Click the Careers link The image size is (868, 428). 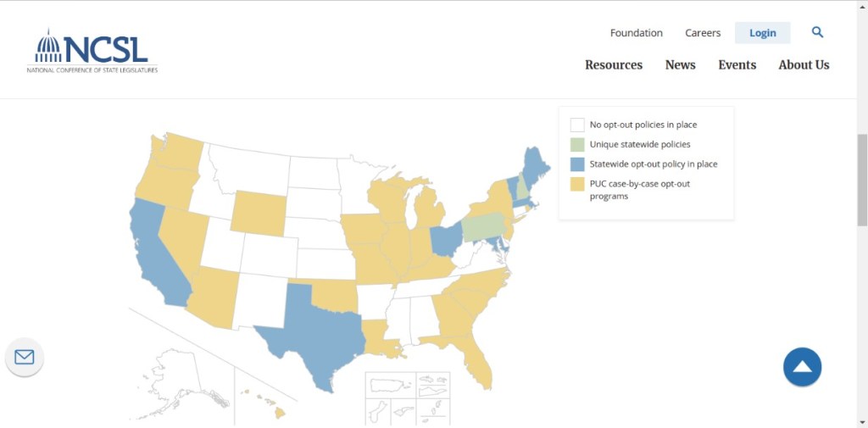[703, 33]
